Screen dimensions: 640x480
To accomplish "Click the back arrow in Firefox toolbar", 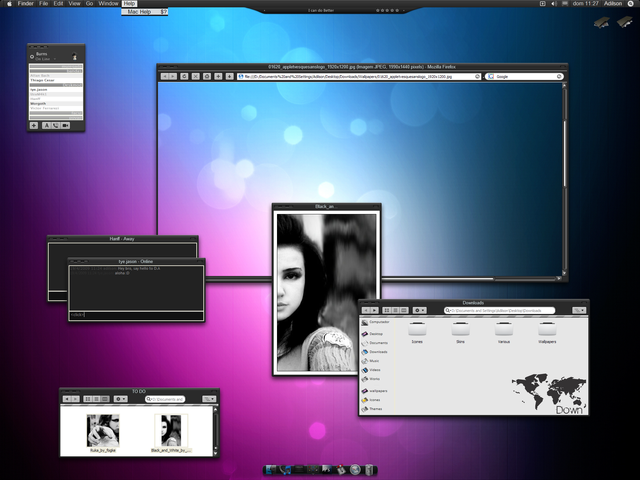I will (164, 76).
